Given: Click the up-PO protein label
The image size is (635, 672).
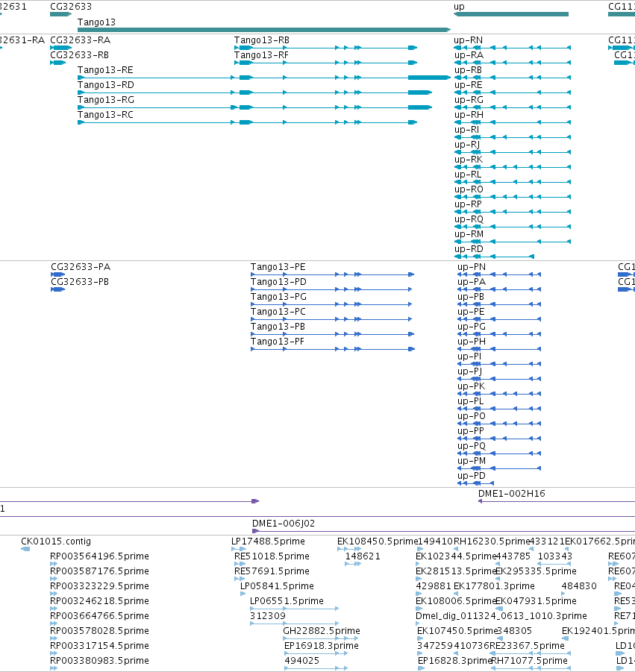Looking at the screenshot, I should [x=472, y=416].
